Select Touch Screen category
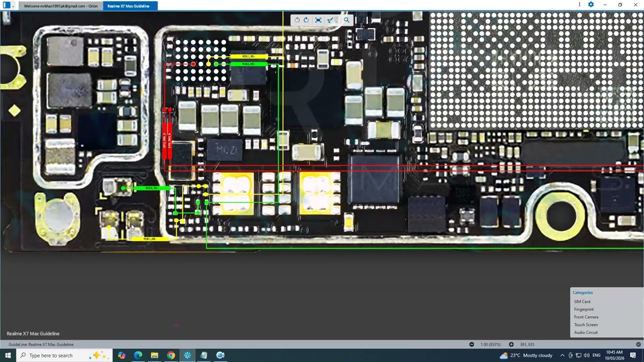 click(586, 325)
